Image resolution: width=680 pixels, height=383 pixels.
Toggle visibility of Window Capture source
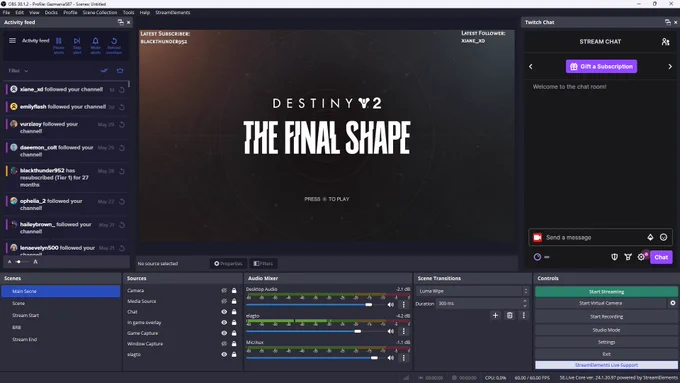point(224,344)
